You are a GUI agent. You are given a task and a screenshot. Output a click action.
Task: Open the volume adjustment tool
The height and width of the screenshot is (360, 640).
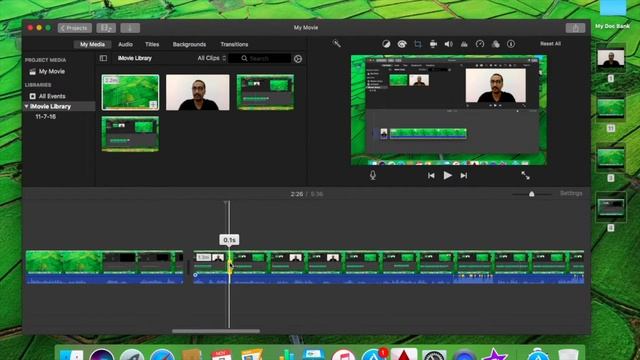(x=449, y=44)
